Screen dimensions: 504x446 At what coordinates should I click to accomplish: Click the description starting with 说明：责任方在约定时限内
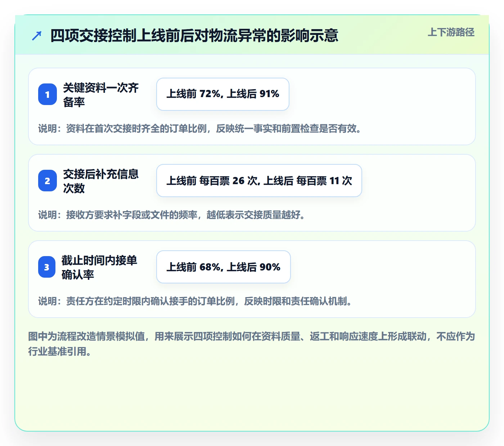point(195,301)
